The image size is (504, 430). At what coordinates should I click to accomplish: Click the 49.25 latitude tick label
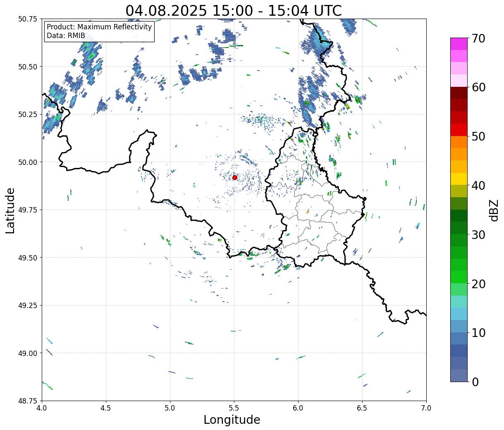pos(28,306)
